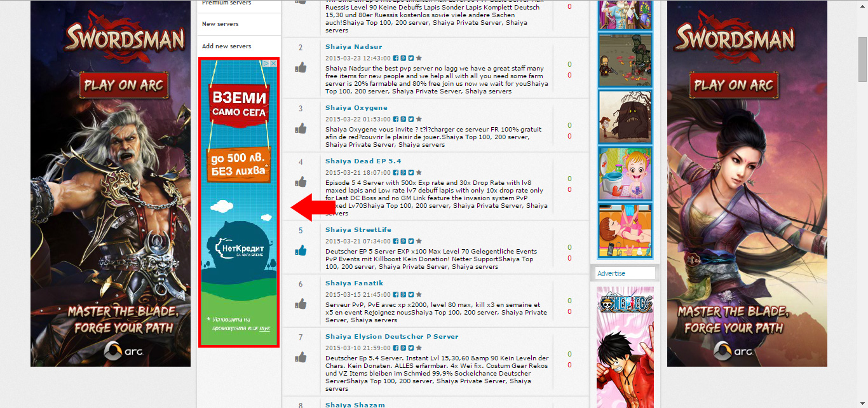Image resolution: width=868 pixels, height=408 pixels.
Task: Click the green 0 count for Shaiya StreetLife
Action: click(x=569, y=247)
